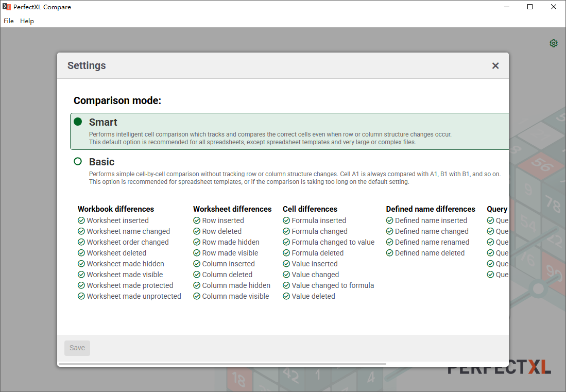Screen dimensions: 566x392
Task: Click the horizontal scrollbar in Settings dialog
Action: click(x=222, y=364)
